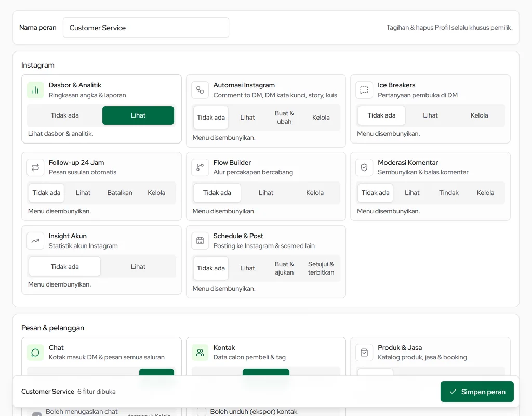The image size is (532, 416).
Task: Choose Kelola for Moderasi Komentar
Action: coord(486,193)
